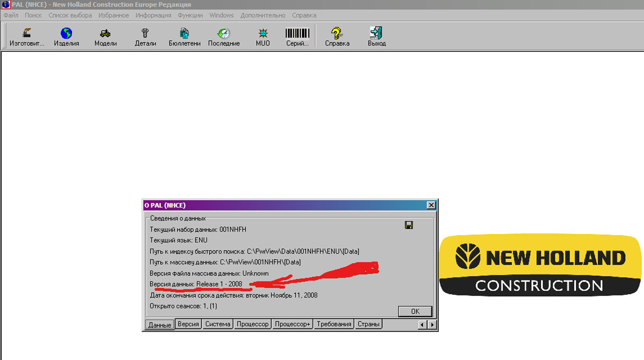Click the Справка help toolbar icon
The image size is (644, 360).
click(337, 36)
